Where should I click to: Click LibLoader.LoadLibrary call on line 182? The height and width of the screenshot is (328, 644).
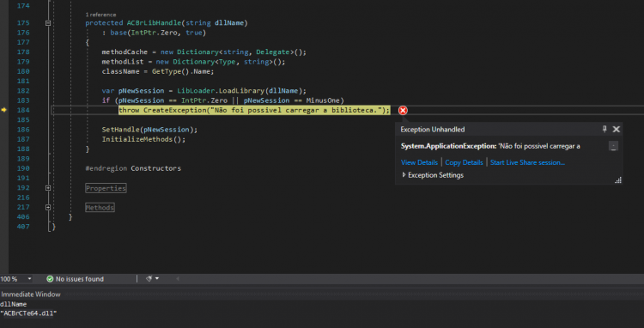[x=242, y=91]
